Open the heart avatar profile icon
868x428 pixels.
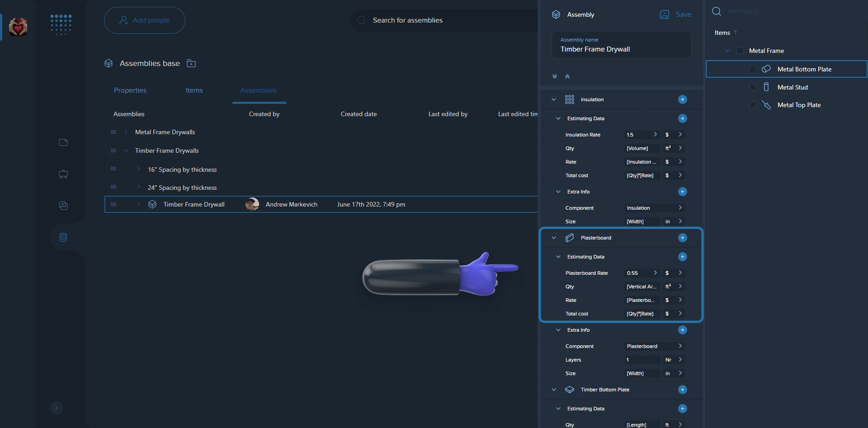coord(18,27)
